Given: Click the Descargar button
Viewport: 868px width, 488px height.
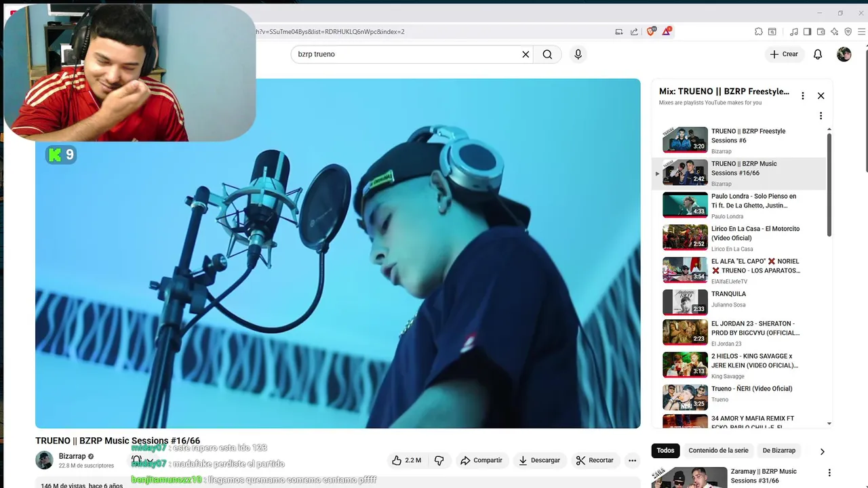Looking at the screenshot, I should [539, 460].
